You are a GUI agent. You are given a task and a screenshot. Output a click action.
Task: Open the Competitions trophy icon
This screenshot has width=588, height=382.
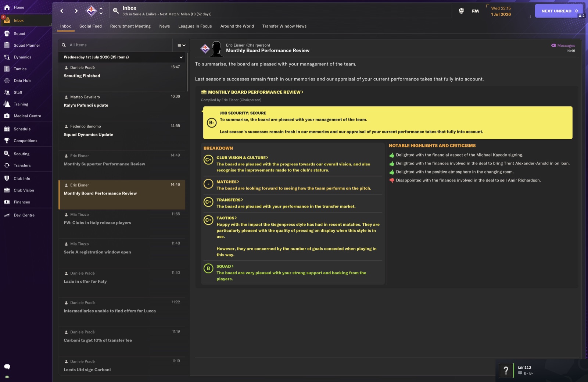click(x=7, y=141)
